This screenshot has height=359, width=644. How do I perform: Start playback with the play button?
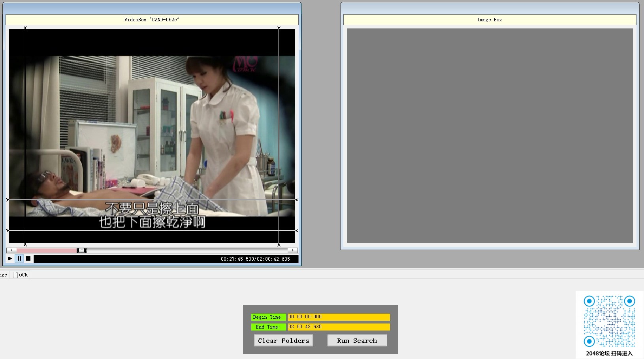pos(10,259)
